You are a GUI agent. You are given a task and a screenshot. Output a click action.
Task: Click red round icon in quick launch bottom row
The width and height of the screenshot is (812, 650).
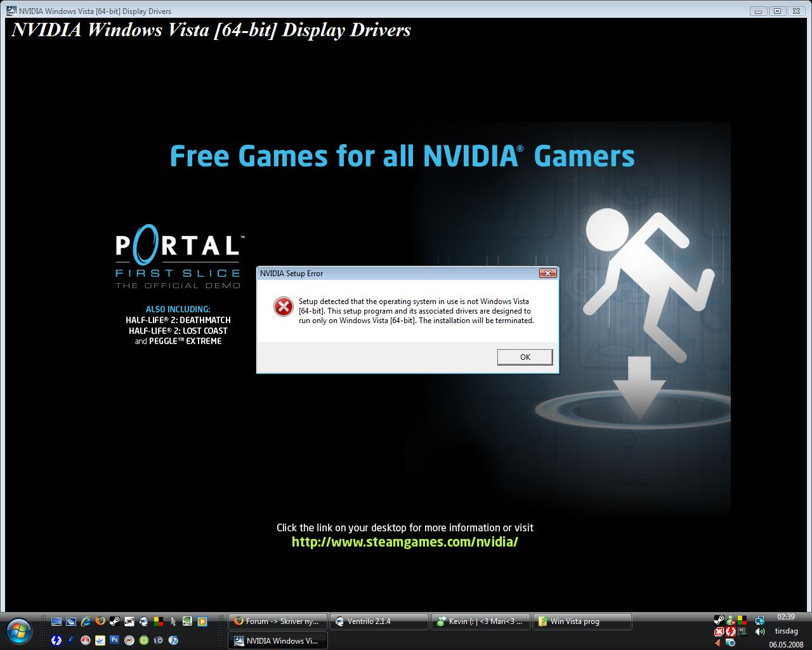86,640
